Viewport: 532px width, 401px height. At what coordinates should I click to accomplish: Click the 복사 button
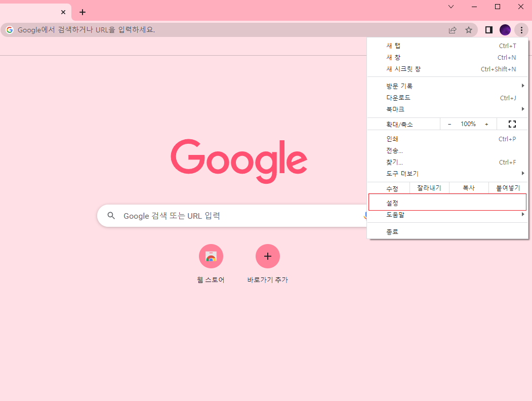click(469, 188)
